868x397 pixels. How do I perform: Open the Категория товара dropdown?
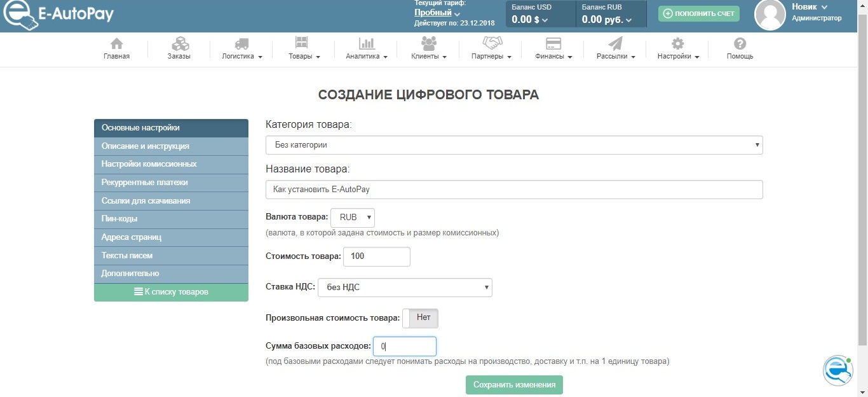click(x=513, y=145)
